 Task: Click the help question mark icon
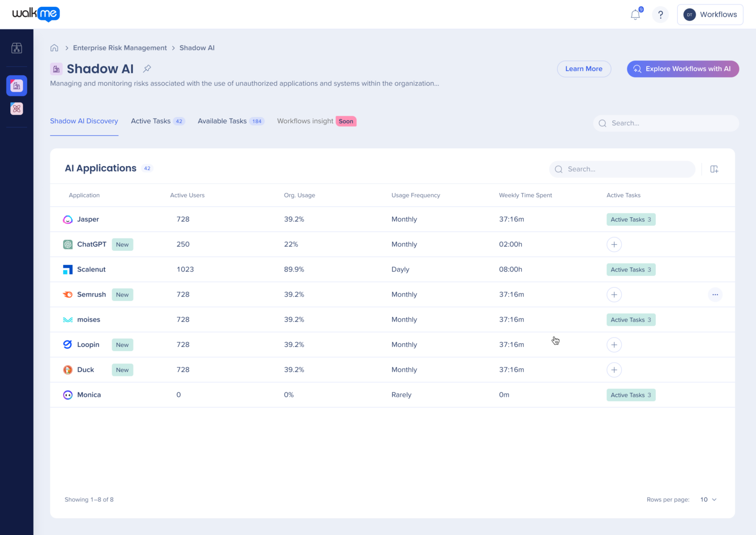point(661,14)
